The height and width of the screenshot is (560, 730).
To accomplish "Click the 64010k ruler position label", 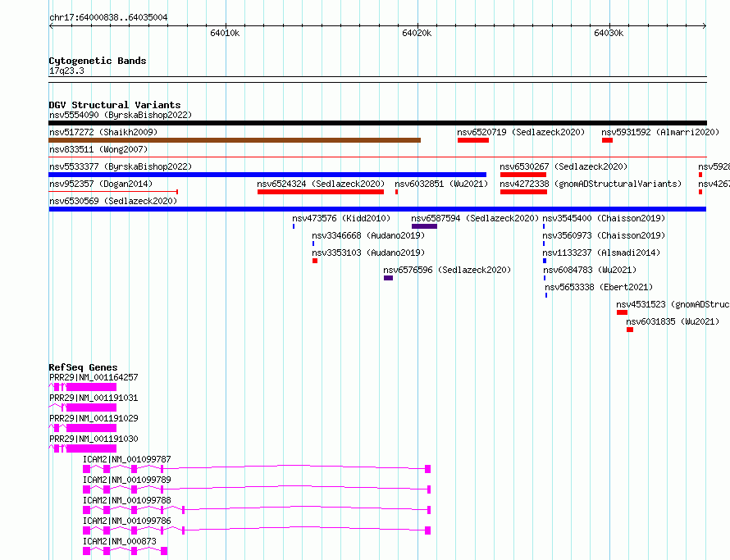I will coord(225,33).
